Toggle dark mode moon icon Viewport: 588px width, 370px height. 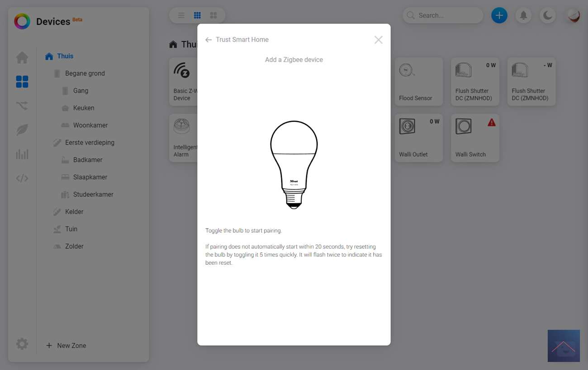548,15
